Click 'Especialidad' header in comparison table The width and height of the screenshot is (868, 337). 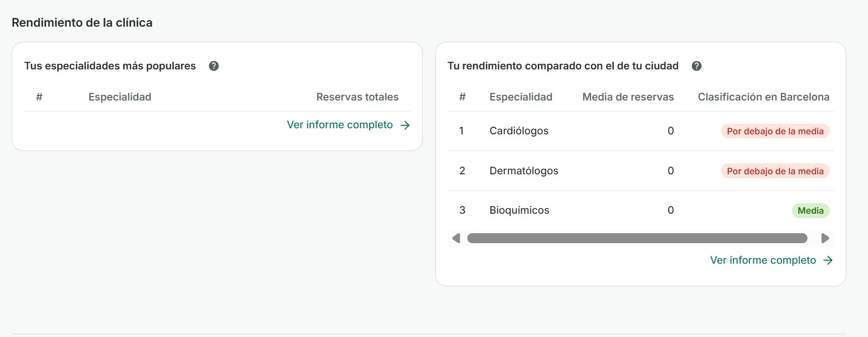click(x=521, y=97)
